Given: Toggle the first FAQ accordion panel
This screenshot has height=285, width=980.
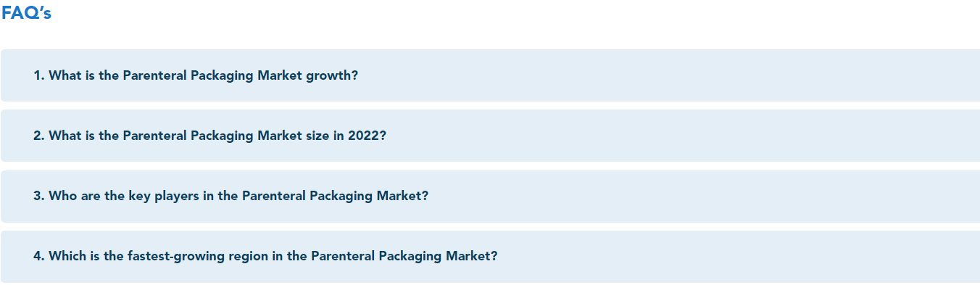Looking at the screenshot, I should [x=490, y=75].
